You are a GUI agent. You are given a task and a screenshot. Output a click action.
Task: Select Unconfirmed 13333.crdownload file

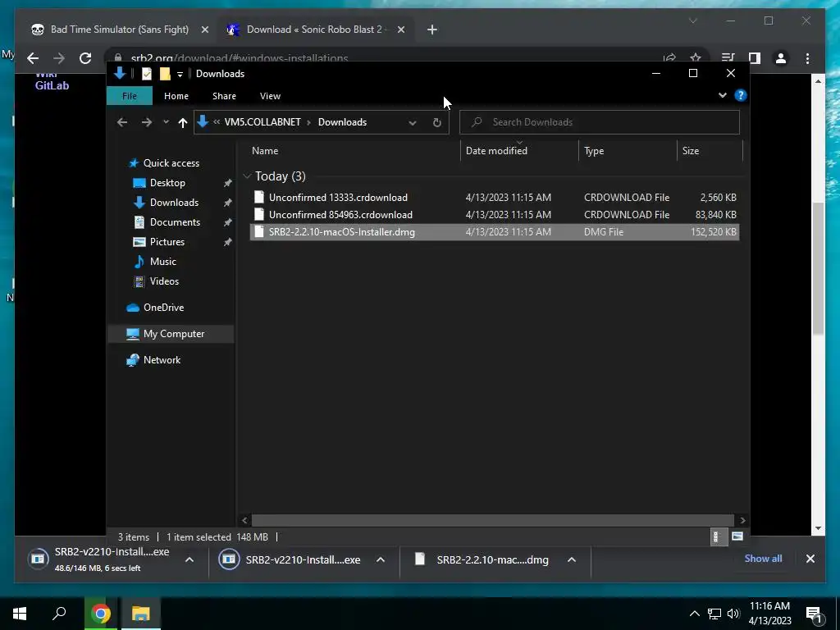pyautogui.click(x=495, y=197)
